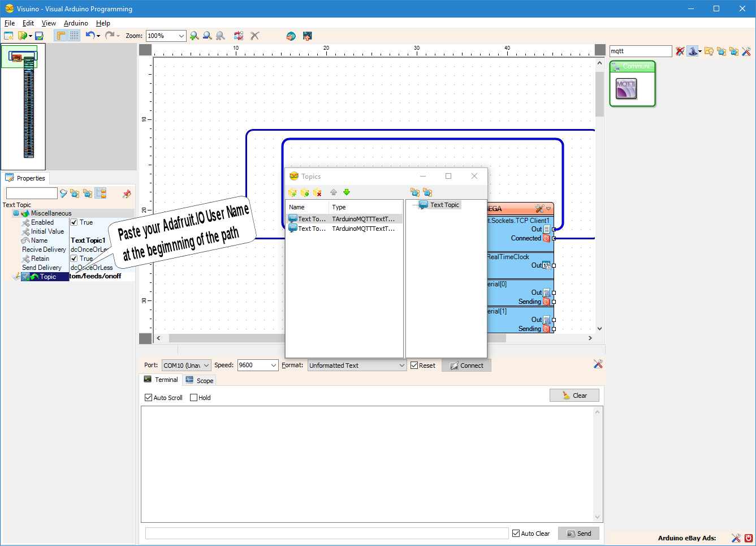Click the properties filter search field
756x546 pixels.
32,194
